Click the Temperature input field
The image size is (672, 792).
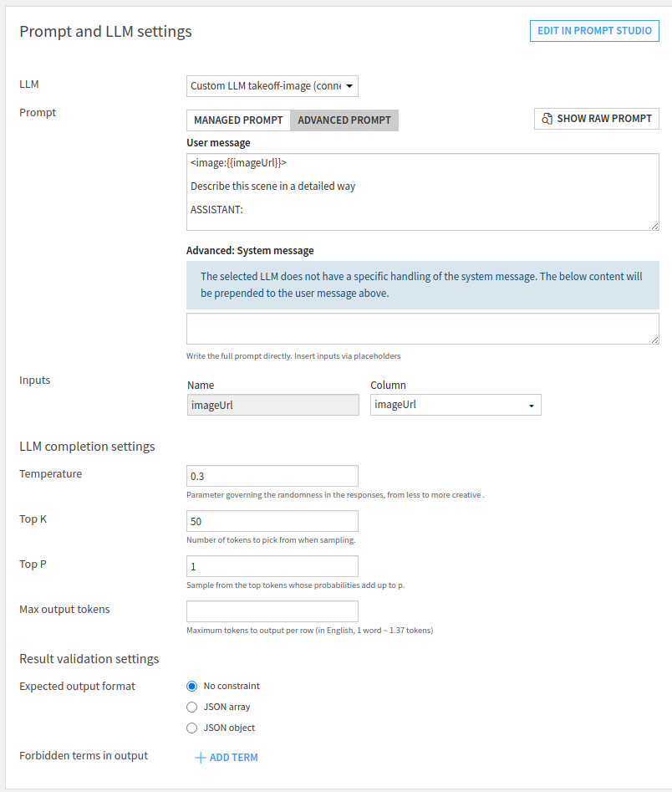[272, 476]
